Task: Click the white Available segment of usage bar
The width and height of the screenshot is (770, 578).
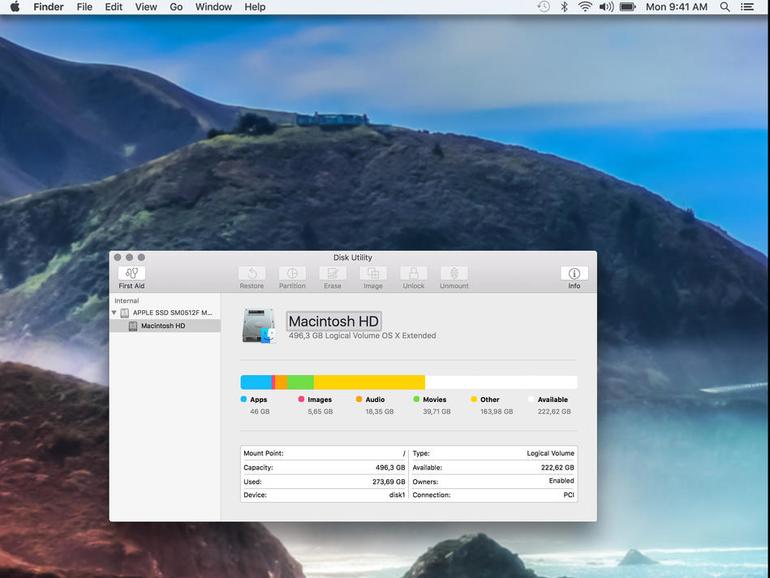Action: [x=501, y=382]
